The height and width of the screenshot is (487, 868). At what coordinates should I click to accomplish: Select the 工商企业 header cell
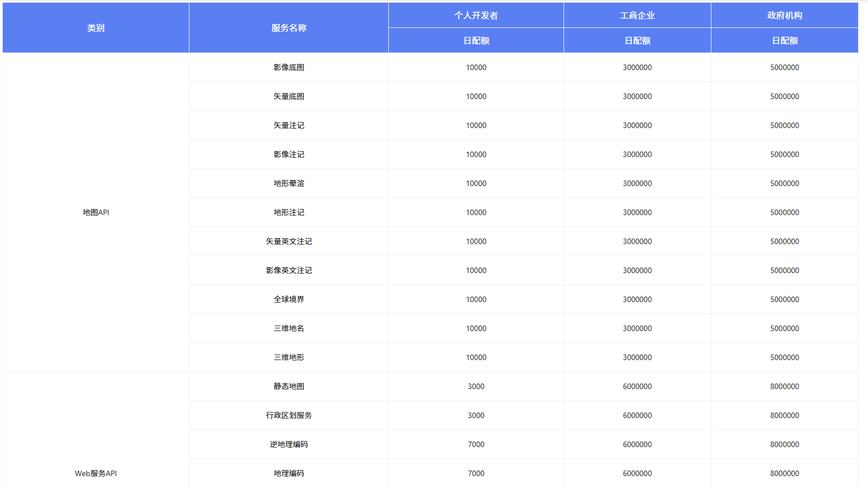pyautogui.click(x=637, y=15)
